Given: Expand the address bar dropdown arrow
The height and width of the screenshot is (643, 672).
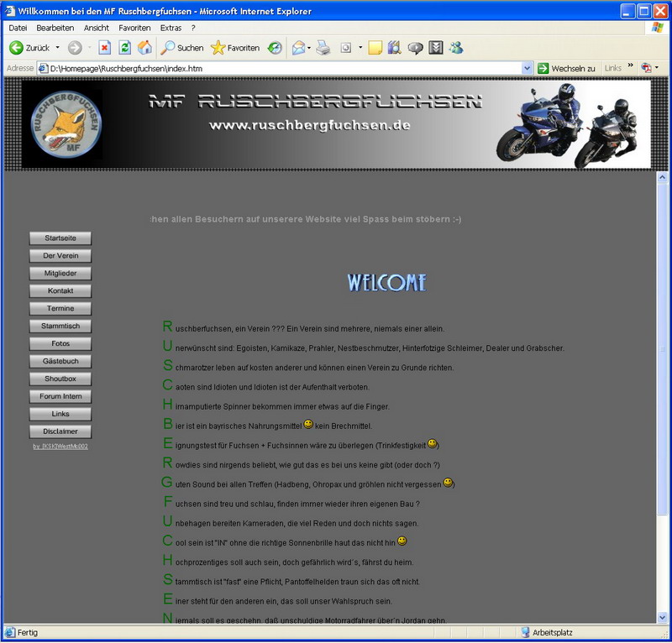Looking at the screenshot, I should coord(528,68).
